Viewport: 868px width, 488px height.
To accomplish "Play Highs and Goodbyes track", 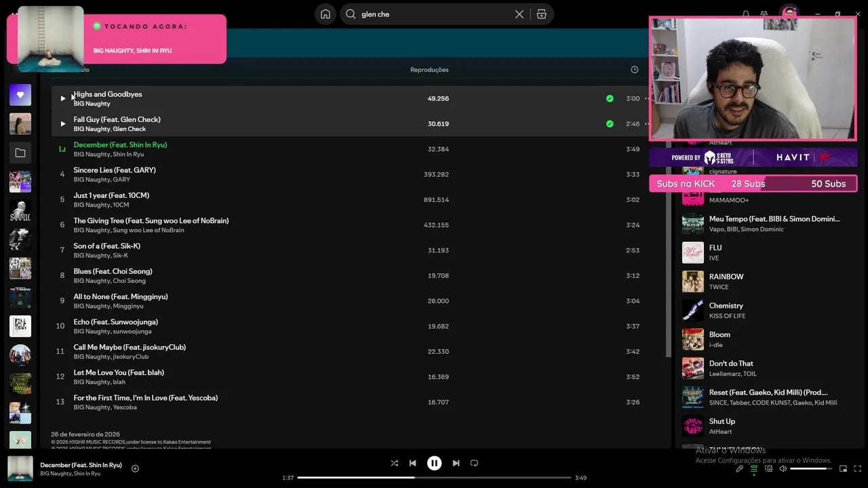I will click(62, 98).
